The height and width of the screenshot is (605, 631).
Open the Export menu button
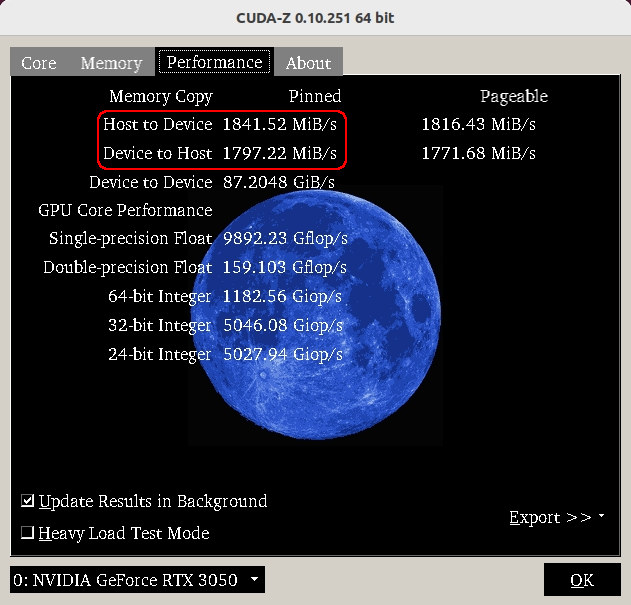click(x=557, y=517)
